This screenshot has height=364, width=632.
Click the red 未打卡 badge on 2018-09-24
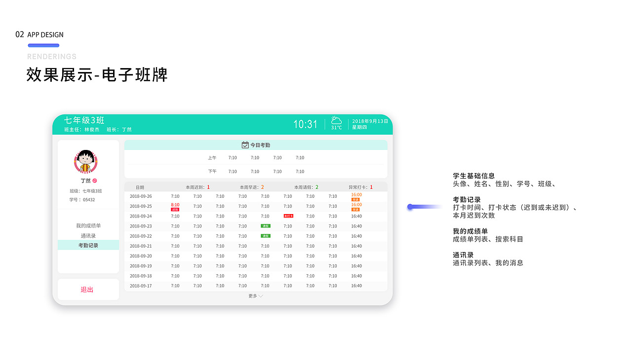pos(288,216)
